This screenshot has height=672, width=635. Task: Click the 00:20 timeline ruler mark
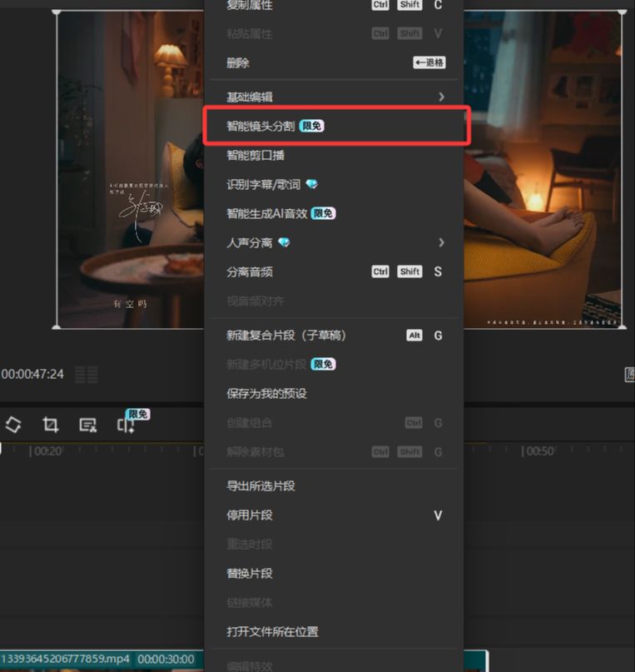46,451
